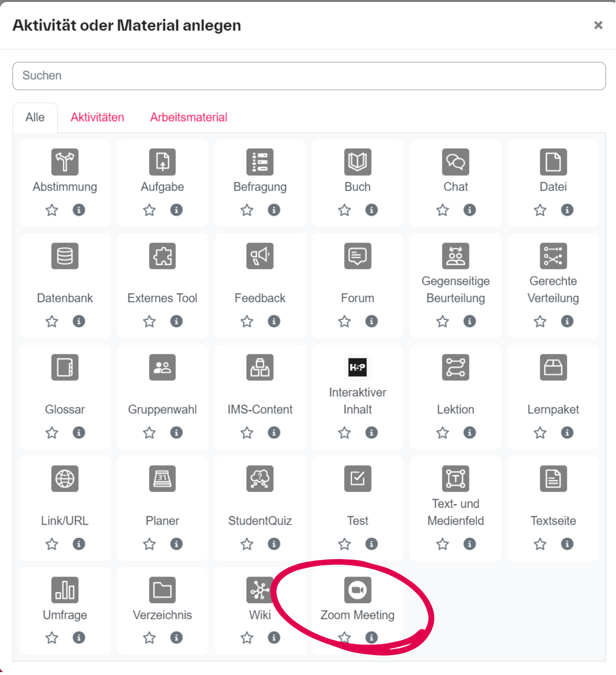Star the Aufgabe activity as favorite
The image size is (616, 675).
[149, 210]
